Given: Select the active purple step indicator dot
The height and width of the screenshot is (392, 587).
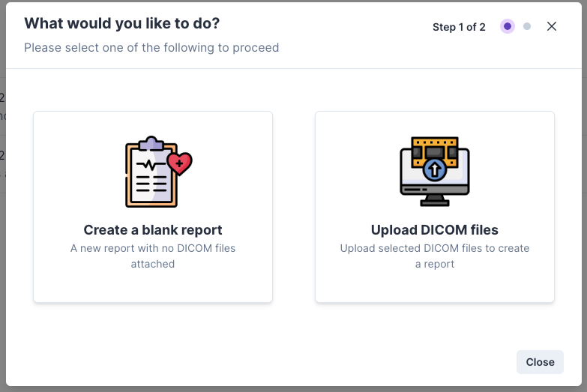Looking at the screenshot, I should point(508,26).
